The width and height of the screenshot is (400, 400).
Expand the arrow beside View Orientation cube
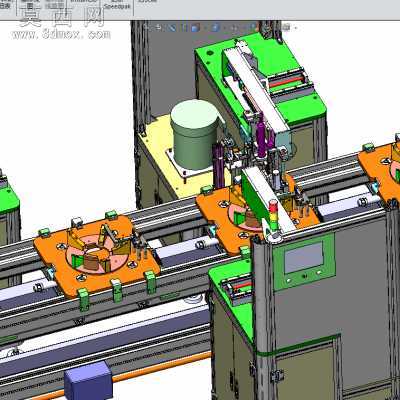pyautogui.click(x=206, y=27)
